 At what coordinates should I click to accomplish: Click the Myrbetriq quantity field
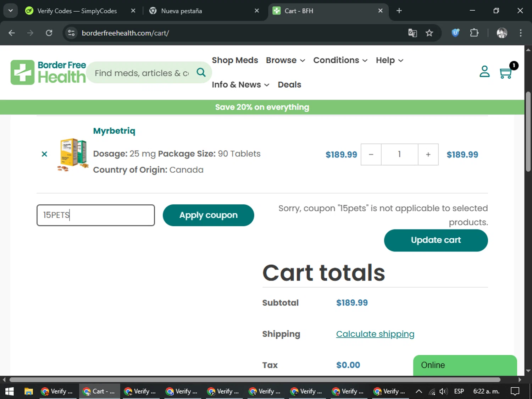(399, 154)
